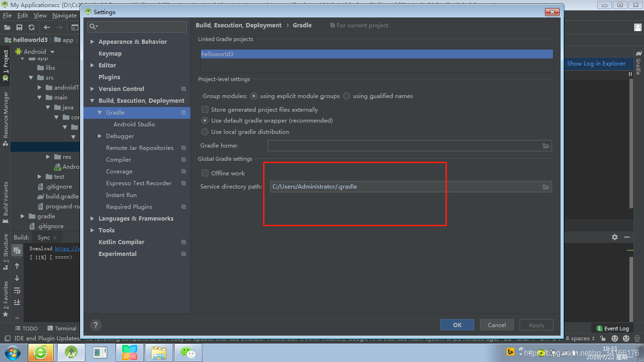
Task: Open Android Studio from the taskbar
Action: coord(71,353)
